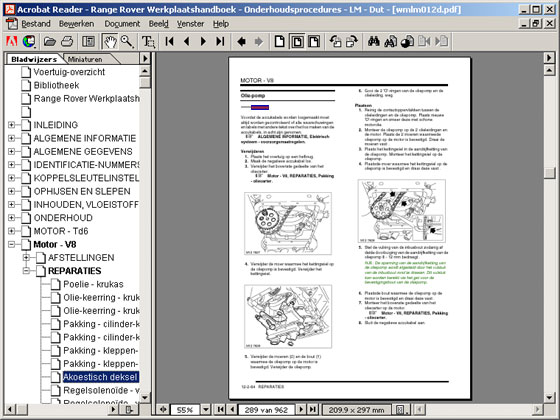Expand the AFSTELLINGEN bookmark
The width and height of the screenshot is (560, 420).
pyautogui.click(x=26, y=258)
